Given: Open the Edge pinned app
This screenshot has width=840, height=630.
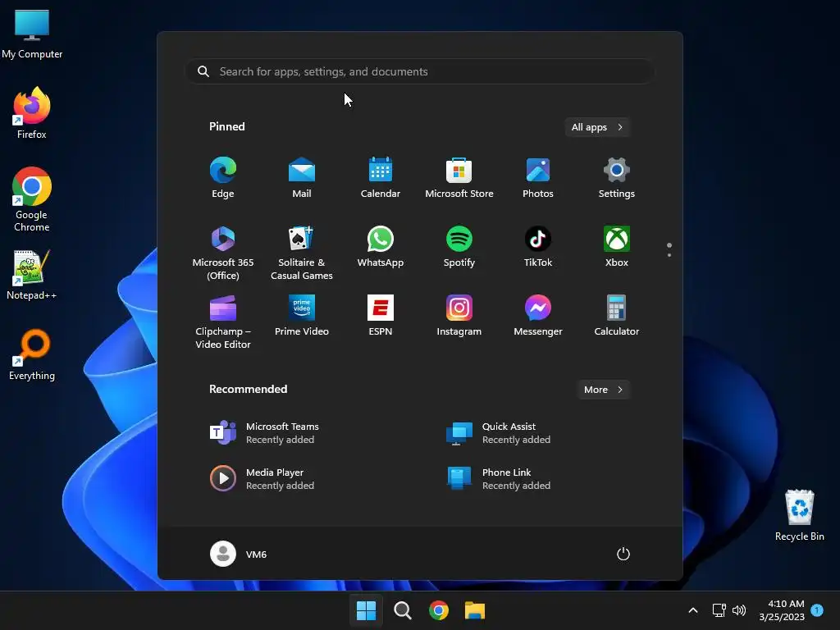Looking at the screenshot, I should 223,178.
